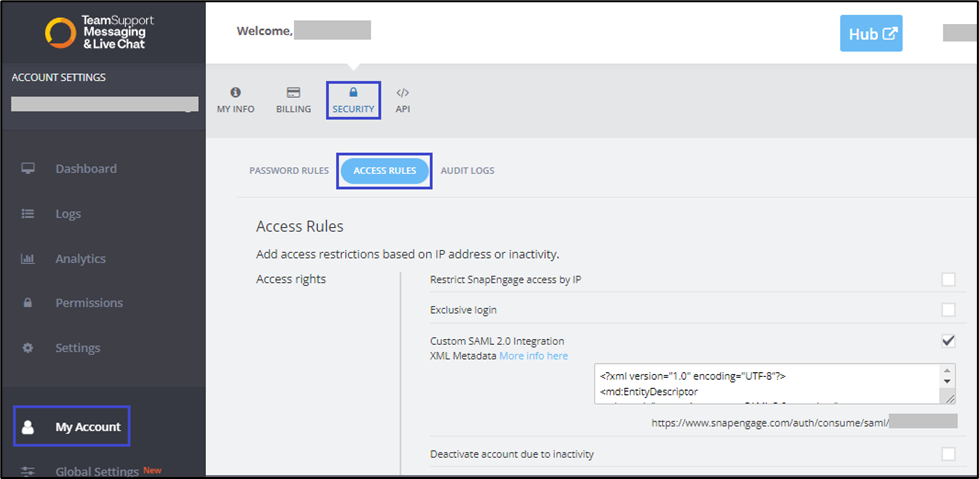Click the TeamSupport logo icon
Image resolution: width=979 pixels, height=479 pixels.
(61, 32)
